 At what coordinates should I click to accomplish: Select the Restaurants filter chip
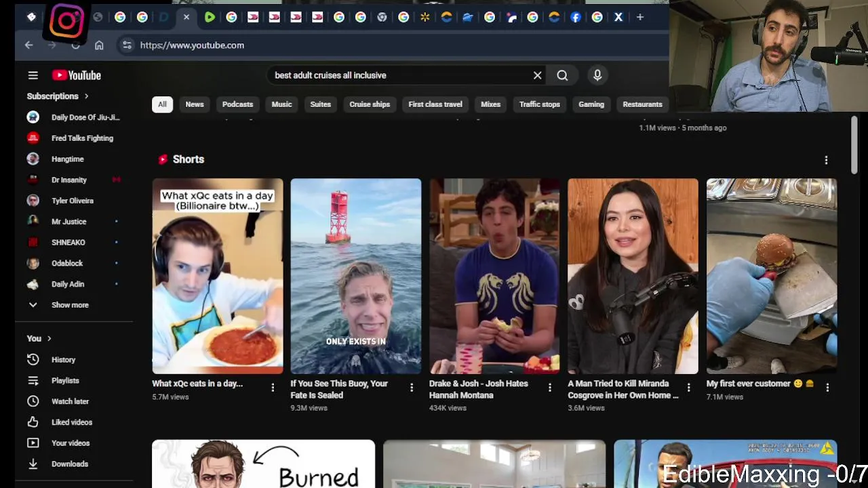[x=642, y=104]
